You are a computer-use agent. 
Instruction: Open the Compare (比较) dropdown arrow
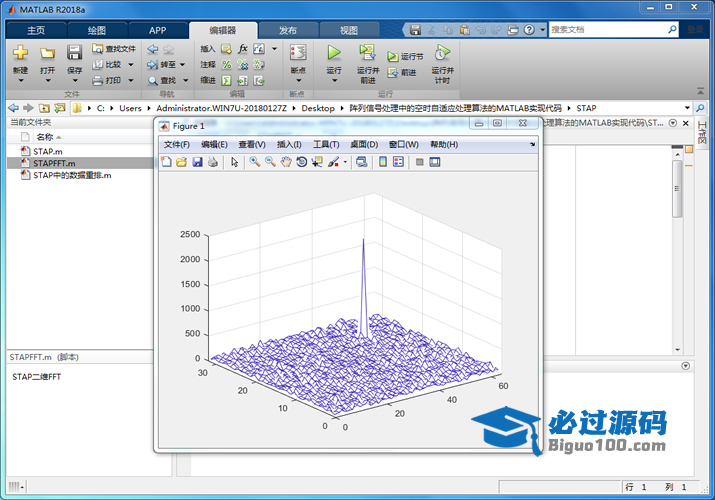(131, 65)
